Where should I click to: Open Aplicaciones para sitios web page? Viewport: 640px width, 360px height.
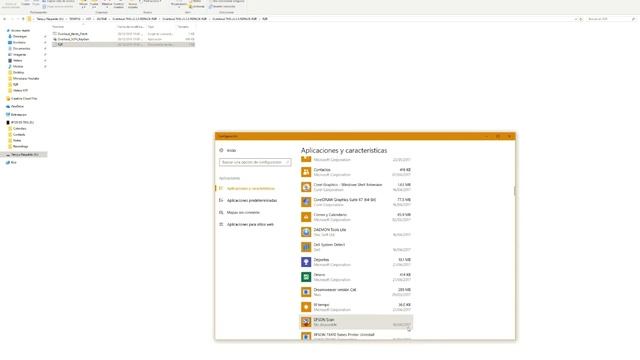(250, 224)
